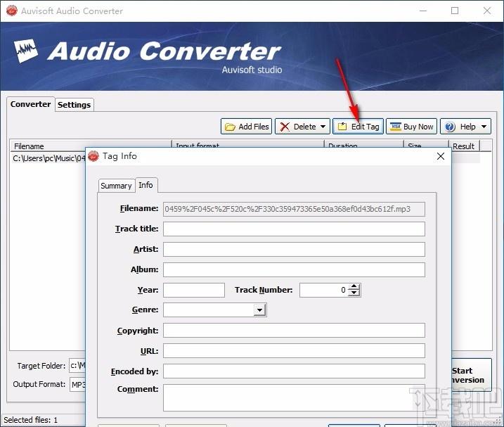504x427 pixels.
Task: Decrease the Track Number with down arrow
Action: (354, 293)
